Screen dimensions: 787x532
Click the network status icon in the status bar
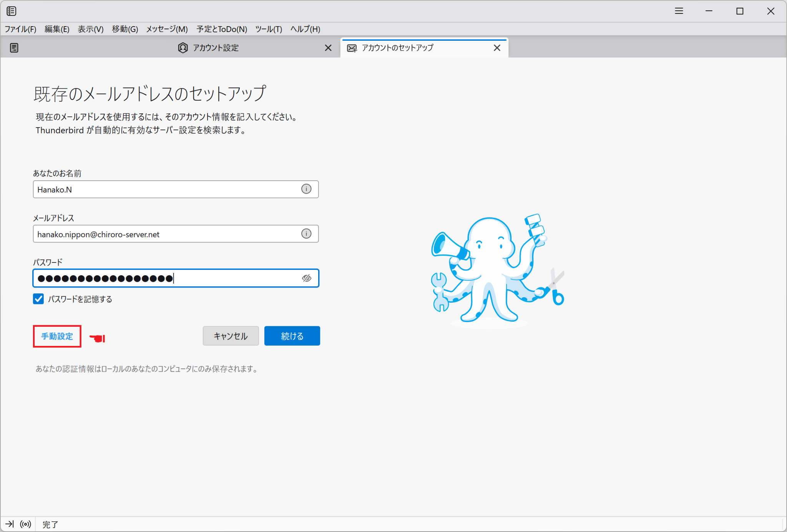pyautogui.click(x=25, y=524)
